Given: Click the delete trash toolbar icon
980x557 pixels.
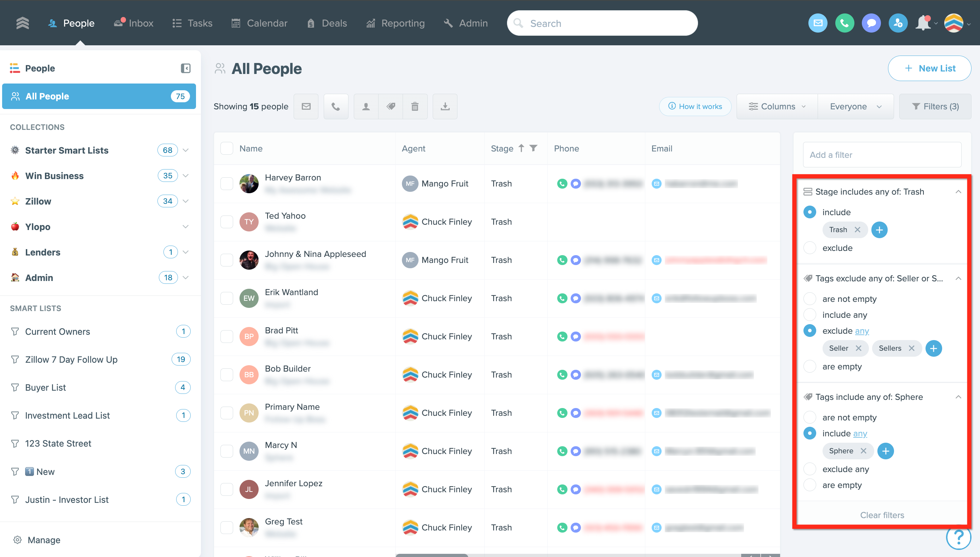Looking at the screenshot, I should (415, 107).
